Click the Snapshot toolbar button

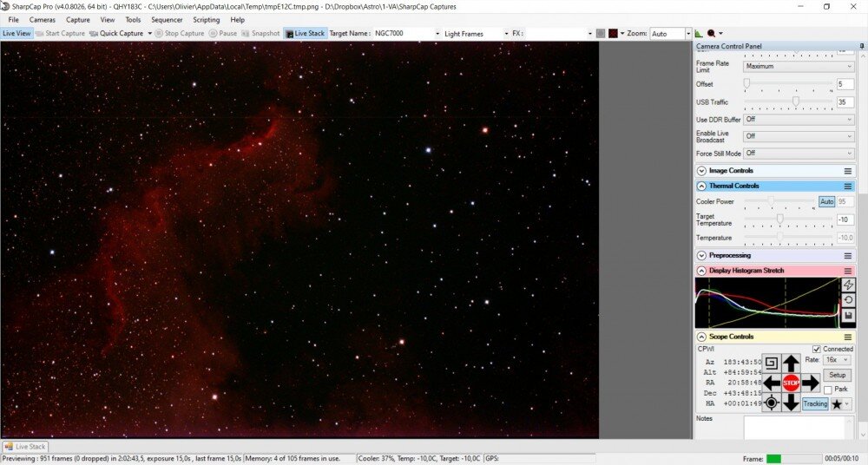coord(260,33)
